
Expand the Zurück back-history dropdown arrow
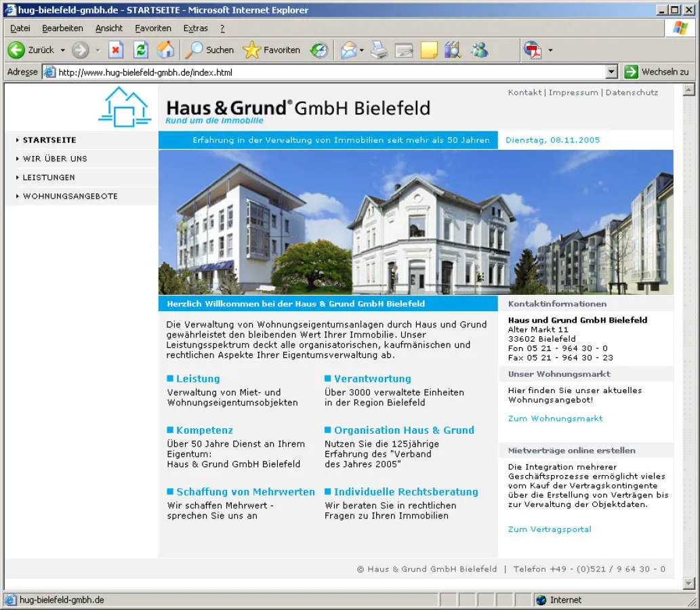[x=63, y=50]
